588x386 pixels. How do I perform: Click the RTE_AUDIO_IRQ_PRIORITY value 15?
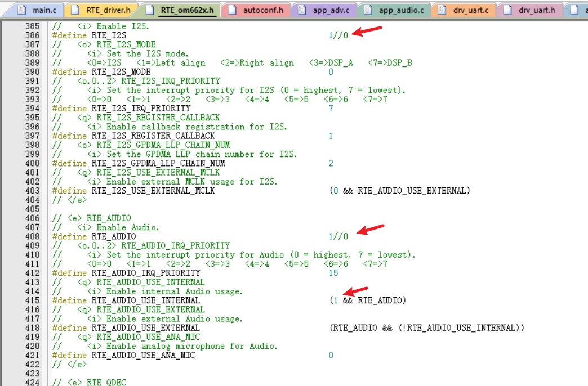(333, 273)
